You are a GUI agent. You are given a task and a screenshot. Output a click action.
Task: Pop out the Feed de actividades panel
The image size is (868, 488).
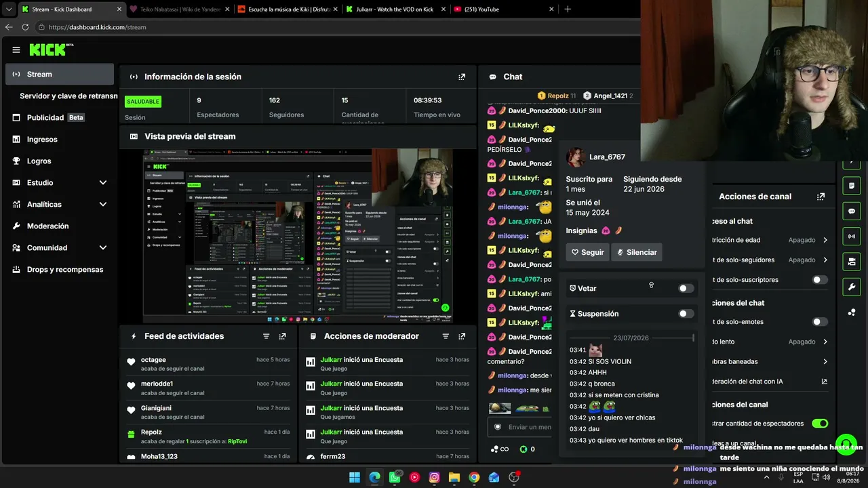pyautogui.click(x=283, y=336)
